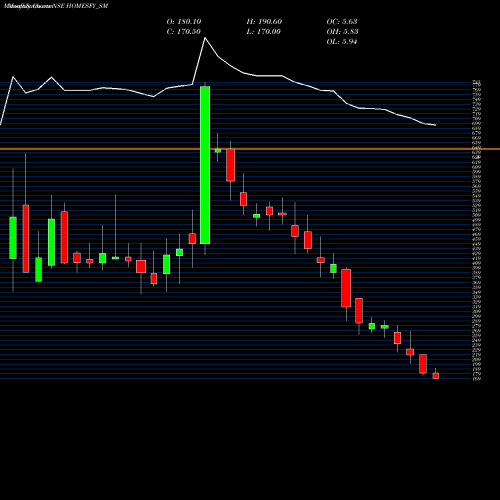The height and width of the screenshot is (500, 500).
Task: Click the open price value O: 180.10
Action: [184, 22]
